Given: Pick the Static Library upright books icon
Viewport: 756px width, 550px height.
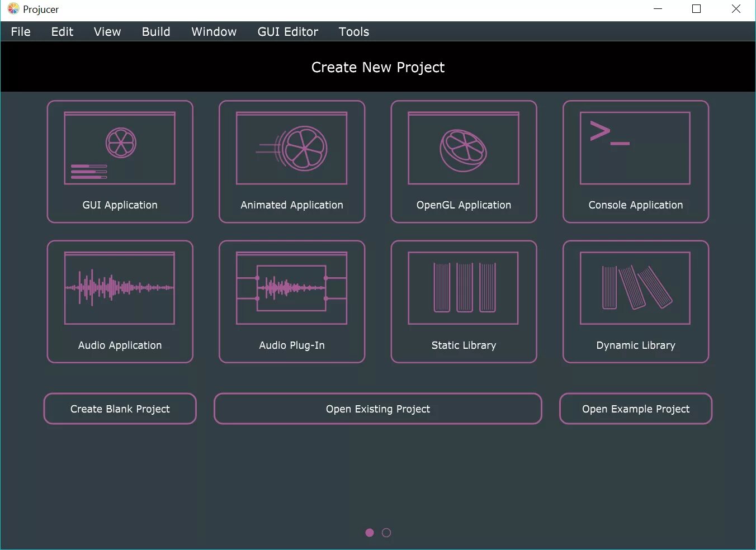Looking at the screenshot, I should (x=464, y=288).
